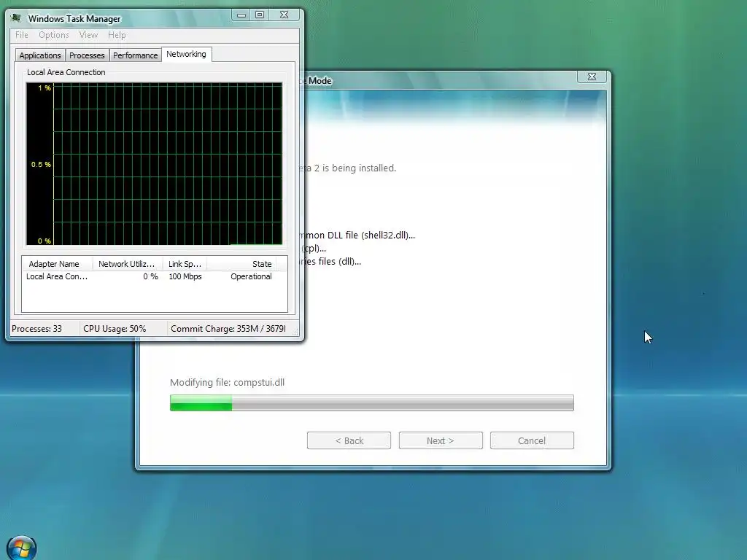Select the Networking tab

point(186,54)
